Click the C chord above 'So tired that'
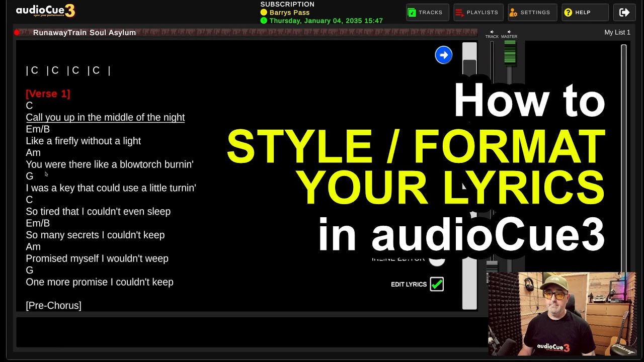Image resolution: width=644 pixels, height=362 pixels. (29, 200)
